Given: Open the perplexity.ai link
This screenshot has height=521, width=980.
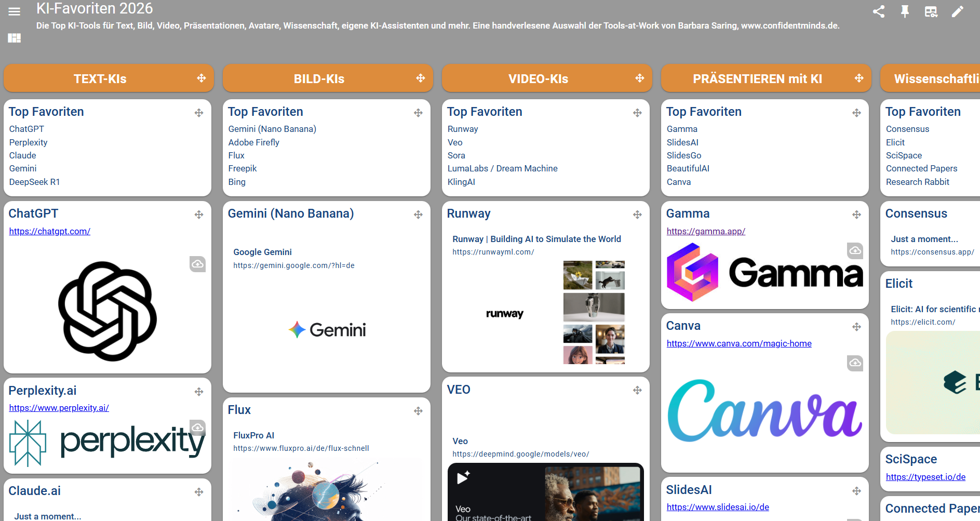Looking at the screenshot, I should [x=59, y=408].
